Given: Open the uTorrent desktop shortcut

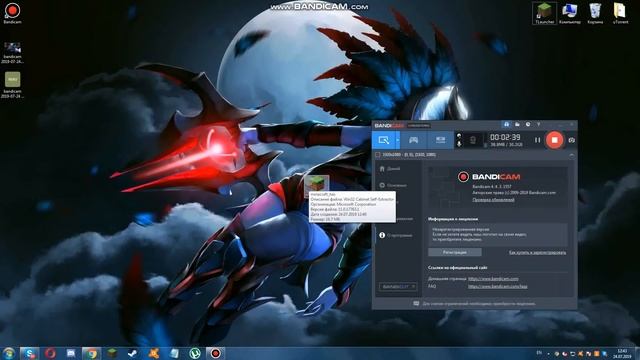Looking at the screenshot, I should [x=620, y=13].
